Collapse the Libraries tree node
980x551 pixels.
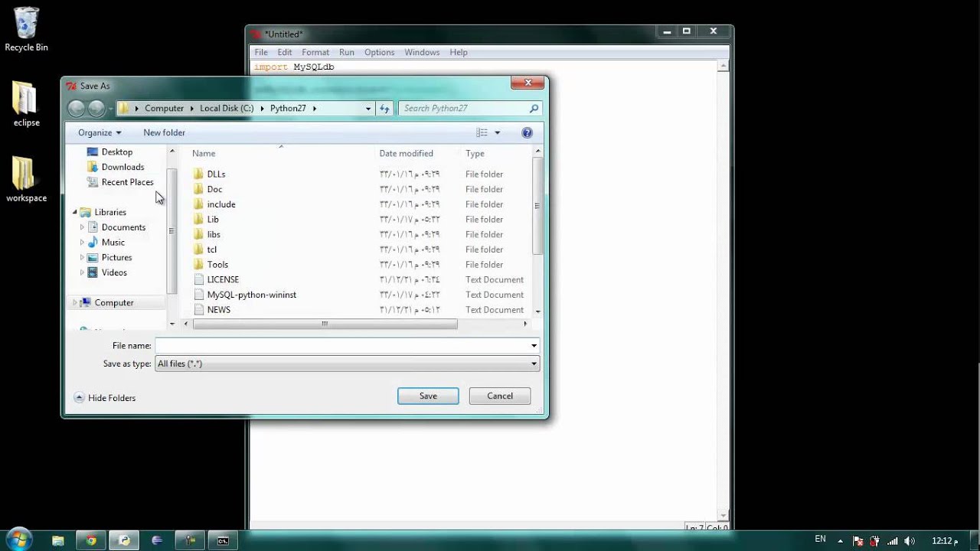[x=75, y=212]
